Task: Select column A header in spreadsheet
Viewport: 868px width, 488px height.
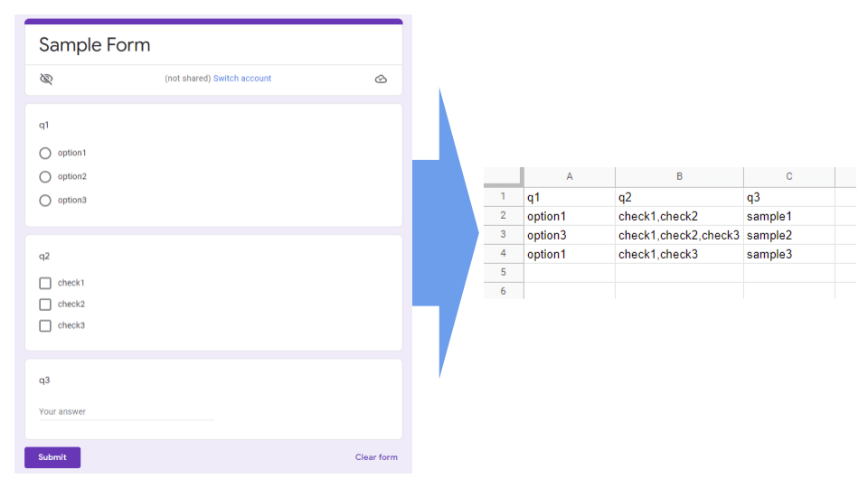Action: (x=569, y=177)
